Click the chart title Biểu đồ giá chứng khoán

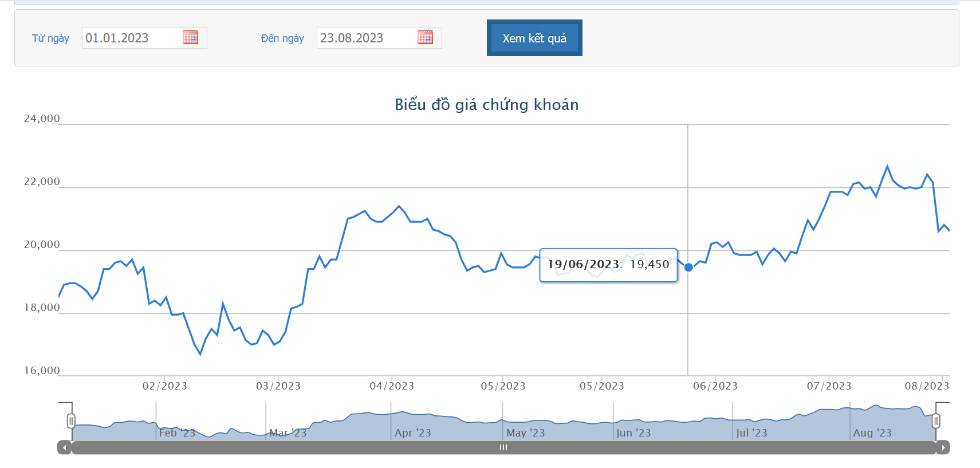[487, 104]
